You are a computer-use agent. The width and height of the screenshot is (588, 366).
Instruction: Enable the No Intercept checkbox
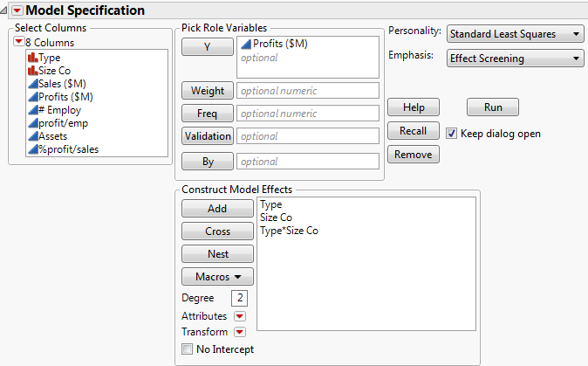(x=187, y=349)
